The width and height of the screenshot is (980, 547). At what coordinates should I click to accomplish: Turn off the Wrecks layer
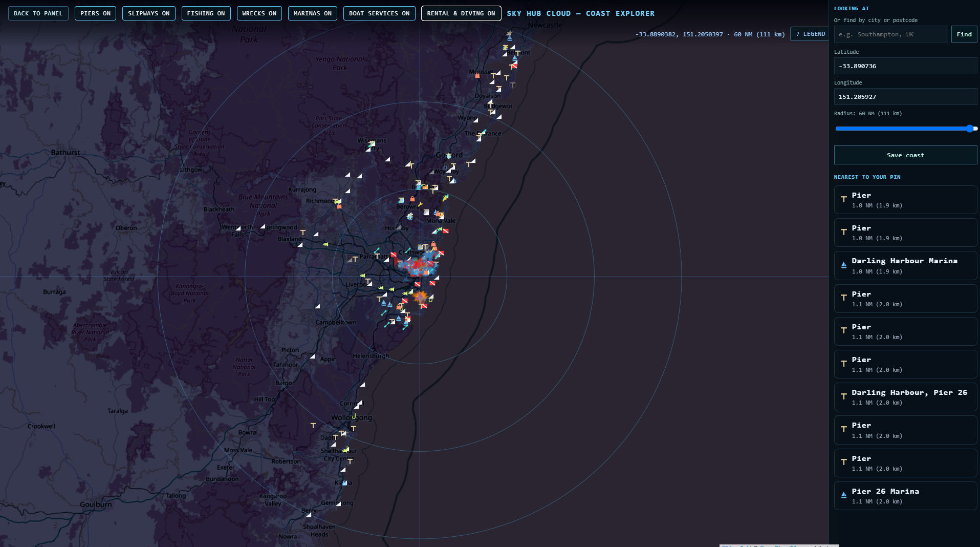coord(259,13)
